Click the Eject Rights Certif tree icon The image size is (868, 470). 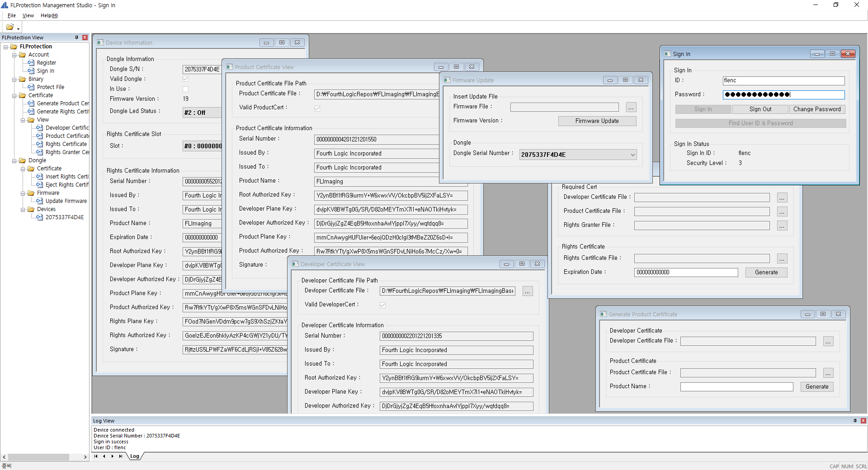pyautogui.click(x=40, y=185)
